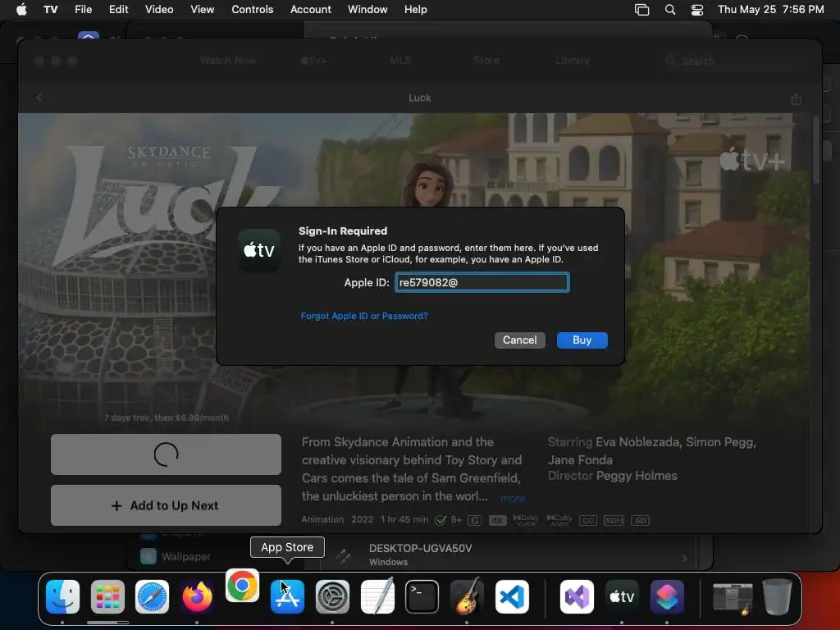Image resolution: width=840 pixels, height=630 pixels.
Task: Open Control Center in menu bar
Action: coord(697,9)
